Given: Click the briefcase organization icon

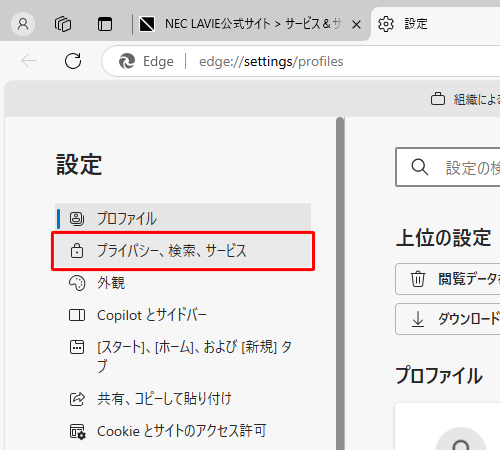Looking at the screenshot, I should tap(438, 99).
